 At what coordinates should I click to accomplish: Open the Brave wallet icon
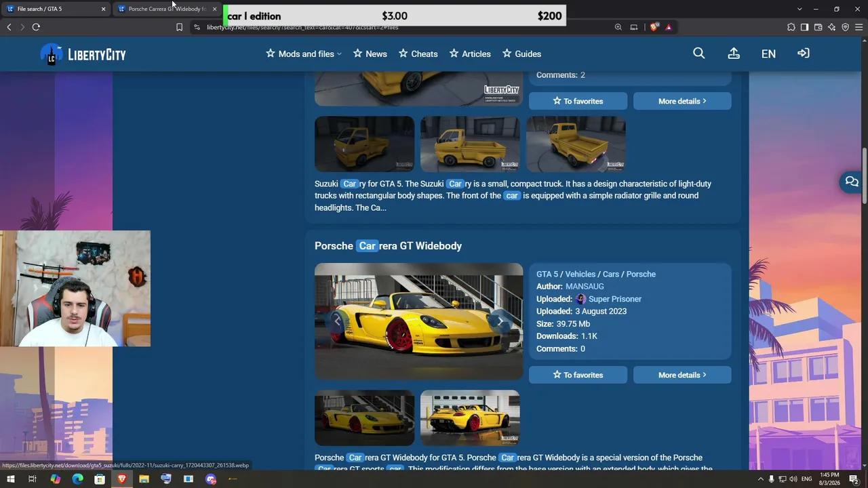(x=818, y=27)
